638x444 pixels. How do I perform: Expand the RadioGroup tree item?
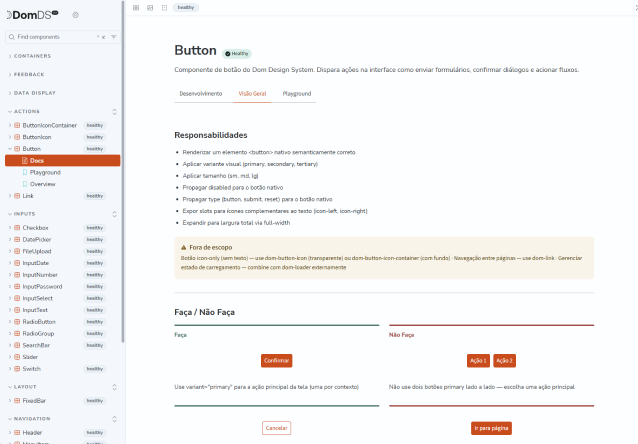coord(10,334)
